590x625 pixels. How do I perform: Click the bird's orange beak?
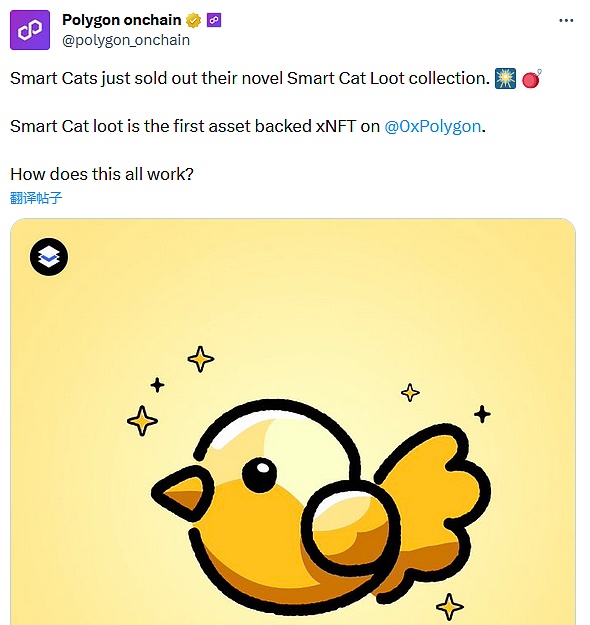(x=183, y=493)
